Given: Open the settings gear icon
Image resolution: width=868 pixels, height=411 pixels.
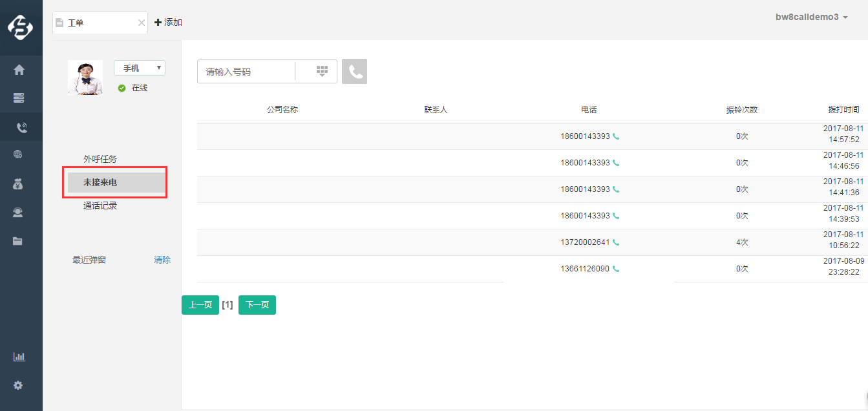Looking at the screenshot, I should 18,385.
